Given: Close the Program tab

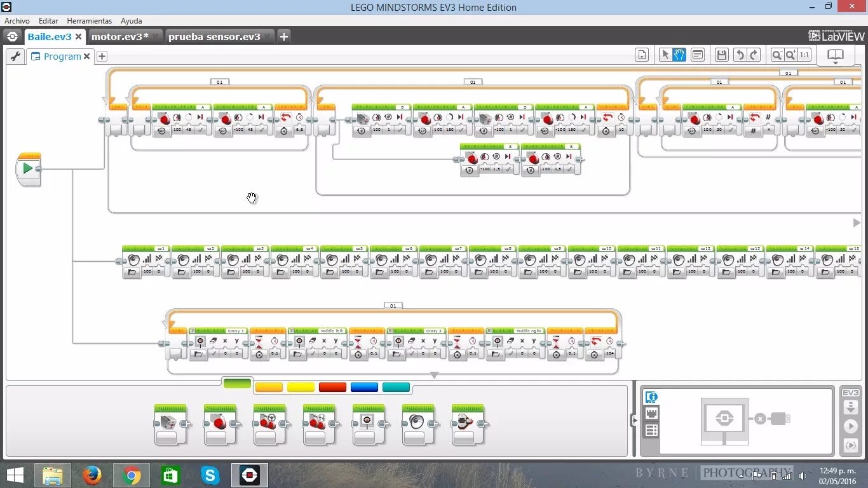Looking at the screenshot, I should pyautogui.click(x=87, y=57).
